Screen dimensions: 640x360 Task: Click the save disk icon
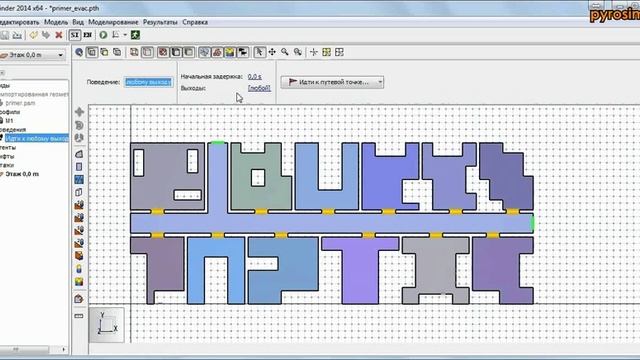(4, 35)
